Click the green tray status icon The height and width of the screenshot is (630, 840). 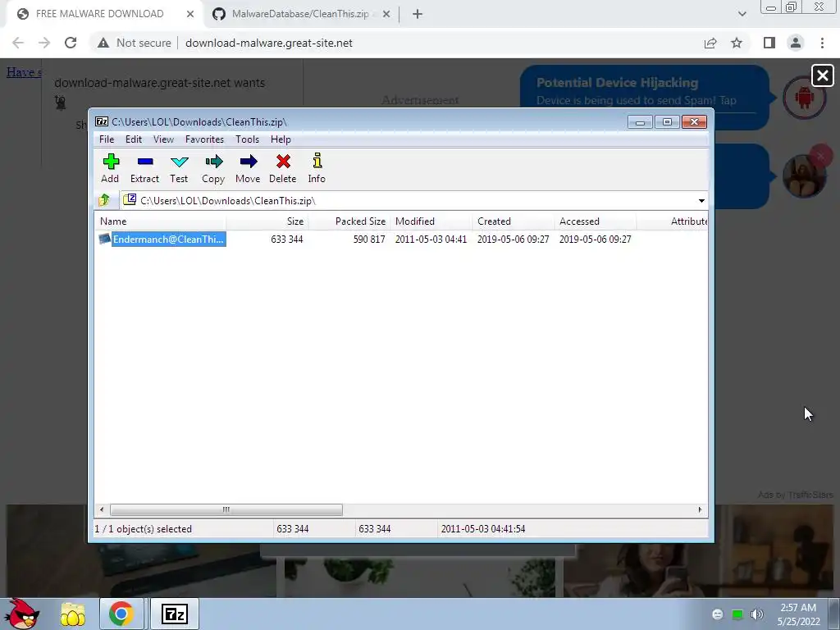(x=737, y=614)
